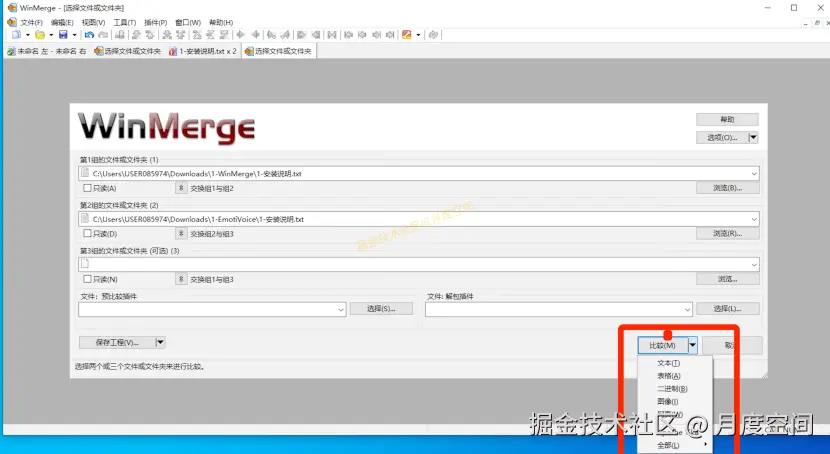Image resolution: width=830 pixels, height=454 pixels.
Task: Open the 编辑(E) menu
Action: tap(62, 22)
